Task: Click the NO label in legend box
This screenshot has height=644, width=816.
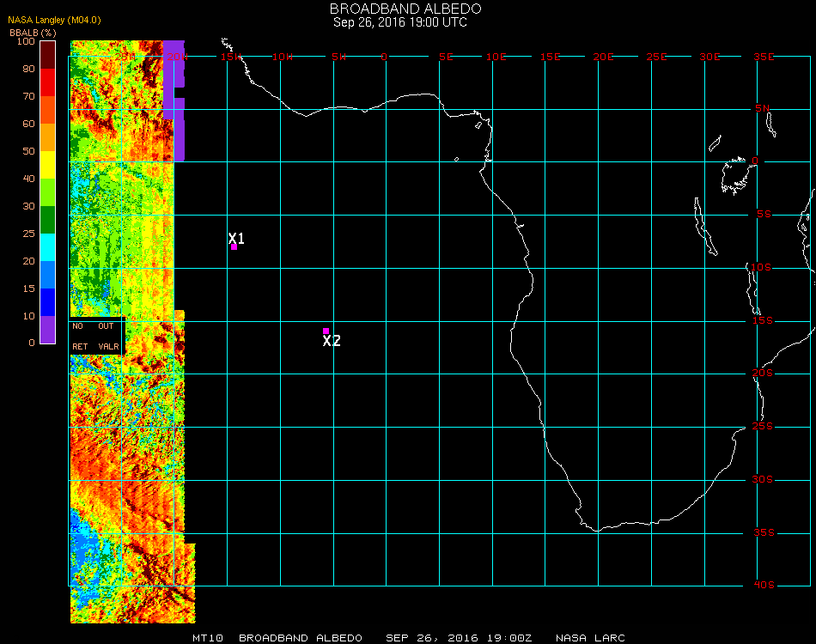Action: click(77, 326)
